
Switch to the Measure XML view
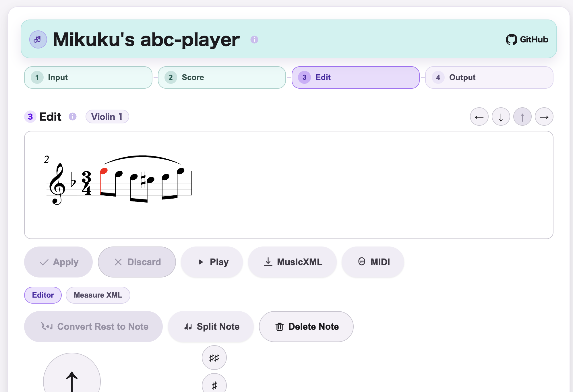[98, 295]
